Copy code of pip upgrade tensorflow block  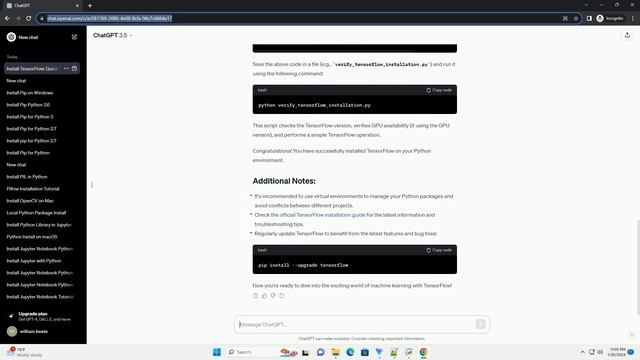click(x=439, y=250)
